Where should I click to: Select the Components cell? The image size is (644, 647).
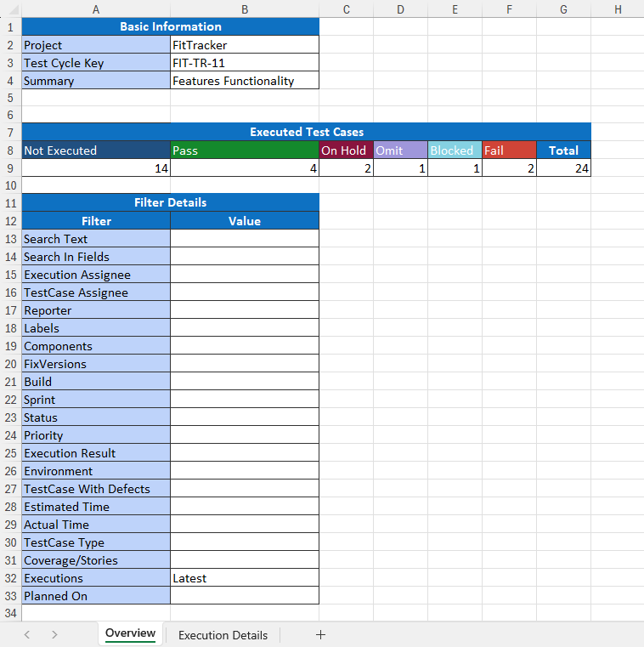(96, 346)
